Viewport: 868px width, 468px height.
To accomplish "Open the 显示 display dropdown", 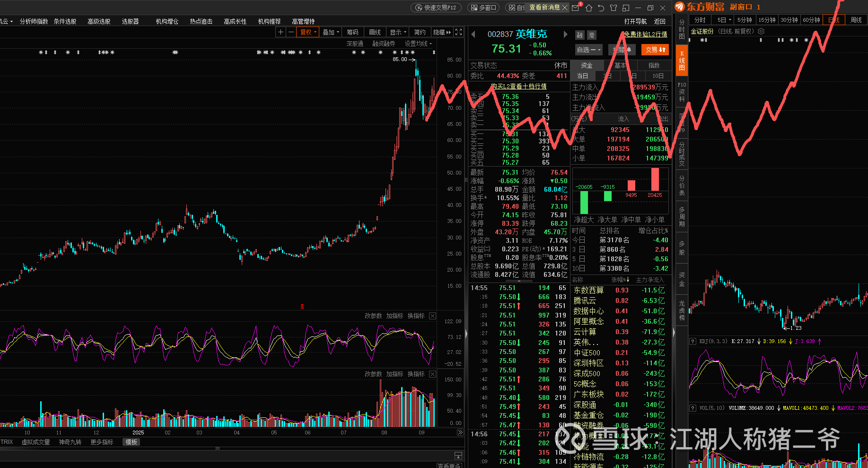I will click(x=398, y=32).
